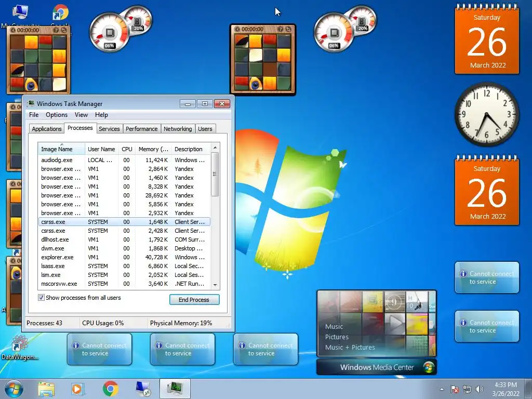The width and height of the screenshot is (532, 399).
Task: Select the Processes tab
Action: click(80, 128)
